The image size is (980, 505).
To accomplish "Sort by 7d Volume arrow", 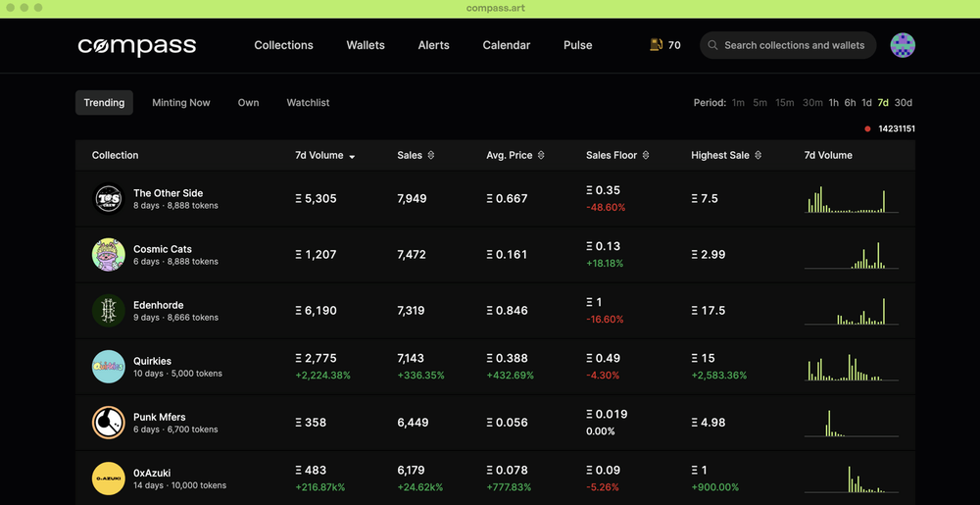I will (352, 156).
